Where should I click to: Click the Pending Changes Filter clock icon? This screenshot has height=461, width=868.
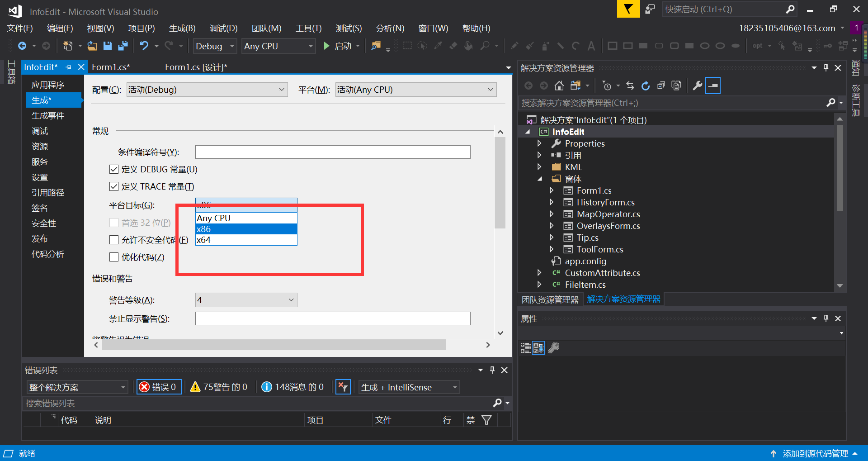click(606, 86)
